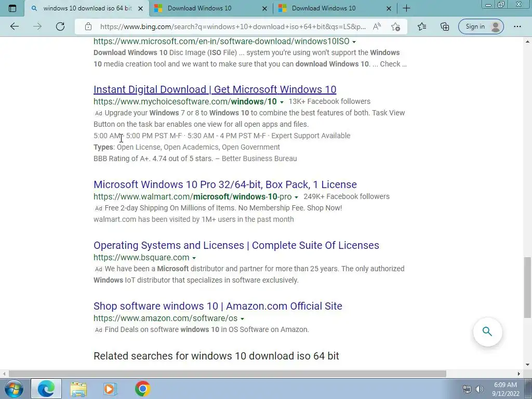Refresh the current Bing page
The height and width of the screenshot is (399, 532).
pyautogui.click(x=60, y=26)
